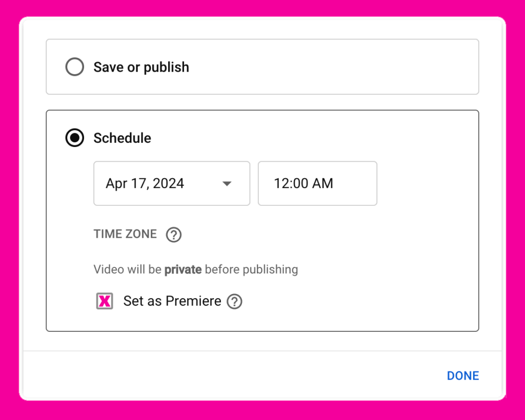The width and height of the screenshot is (525, 420).
Task: Open the Apr 17, 2024 date dropdown
Action: pyautogui.click(x=171, y=183)
